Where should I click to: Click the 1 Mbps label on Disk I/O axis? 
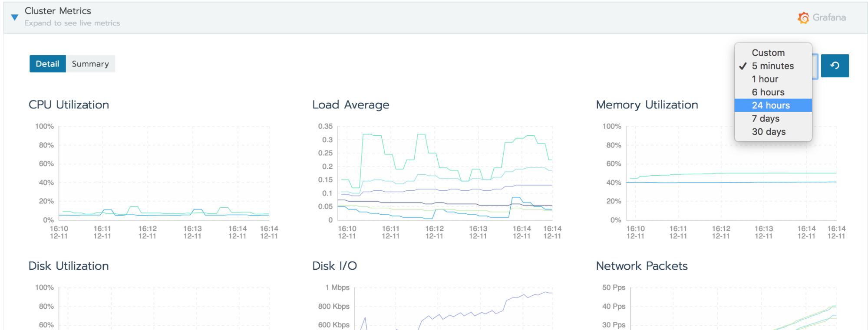(x=337, y=288)
